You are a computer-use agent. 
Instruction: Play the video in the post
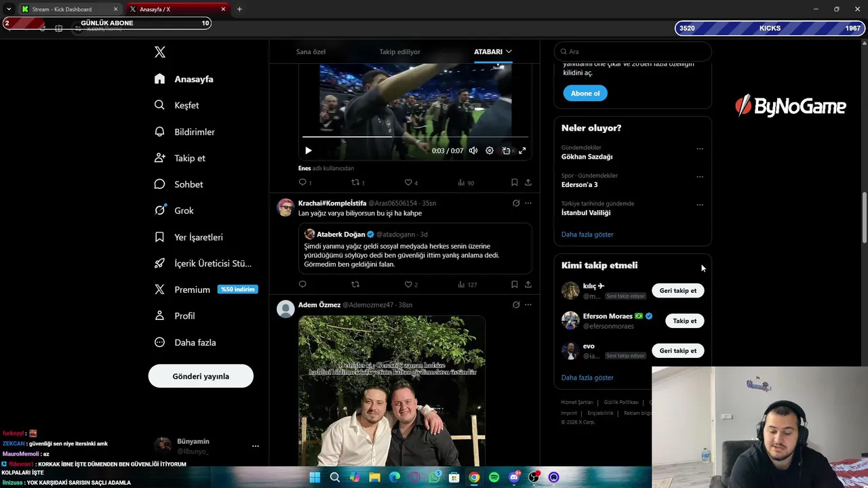(x=308, y=150)
